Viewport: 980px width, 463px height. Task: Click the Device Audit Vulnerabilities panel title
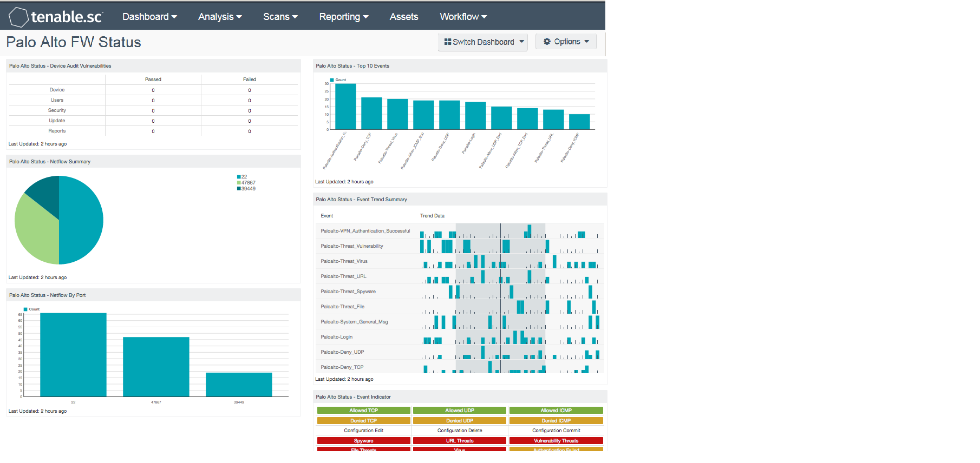point(60,66)
